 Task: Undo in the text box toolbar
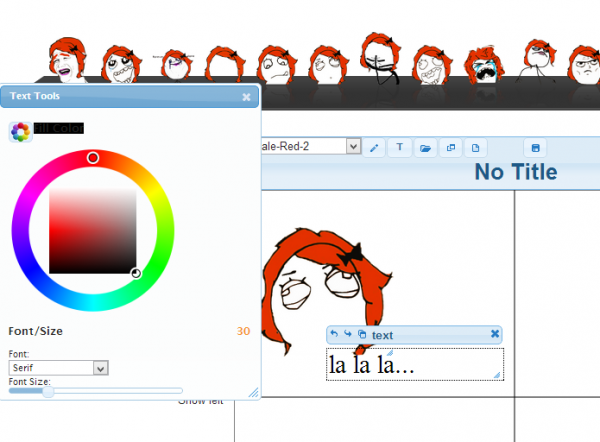click(334, 334)
